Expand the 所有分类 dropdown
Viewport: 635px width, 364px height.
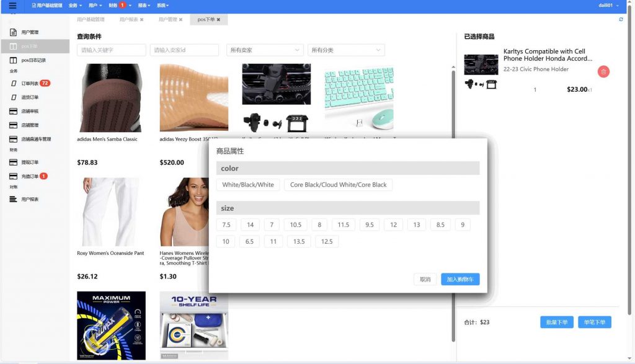click(x=346, y=50)
